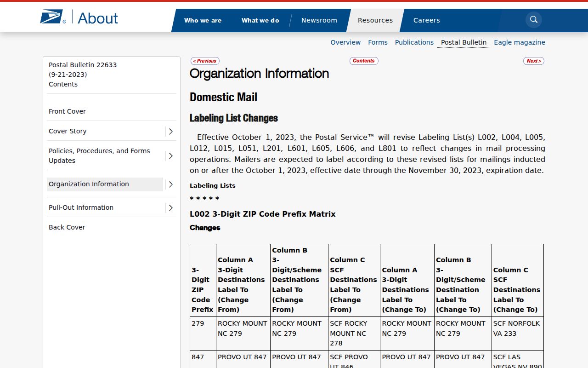Screen dimensions: 588x368
Task: Select the Postal Bulletin sub-navigation link
Action: pos(464,42)
